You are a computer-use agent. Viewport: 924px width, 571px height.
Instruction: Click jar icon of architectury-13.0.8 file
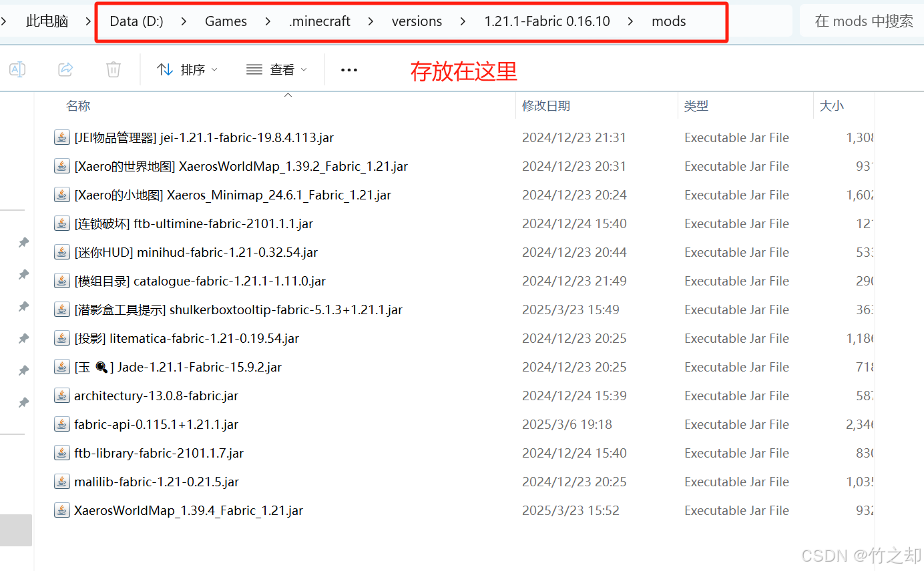pyautogui.click(x=61, y=396)
